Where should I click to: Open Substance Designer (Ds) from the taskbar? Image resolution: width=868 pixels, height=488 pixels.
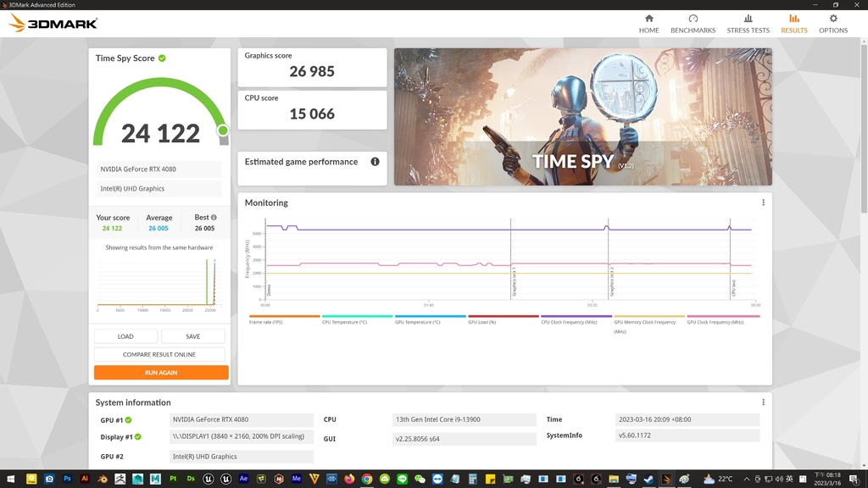pyautogui.click(x=191, y=480)
